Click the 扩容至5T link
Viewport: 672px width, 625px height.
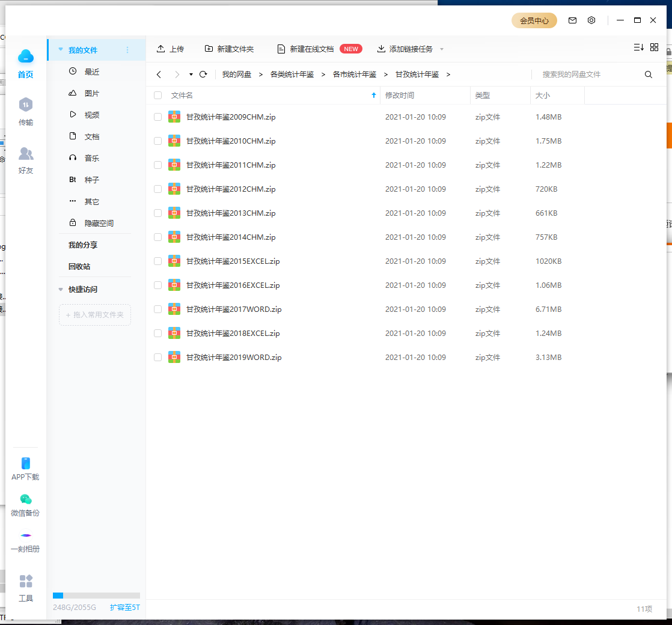click(125, 608)
